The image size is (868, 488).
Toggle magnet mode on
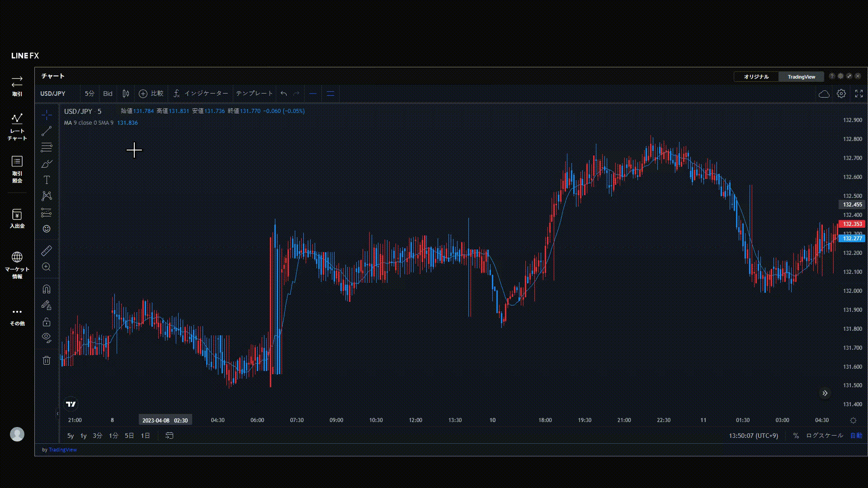pos(47,289)
